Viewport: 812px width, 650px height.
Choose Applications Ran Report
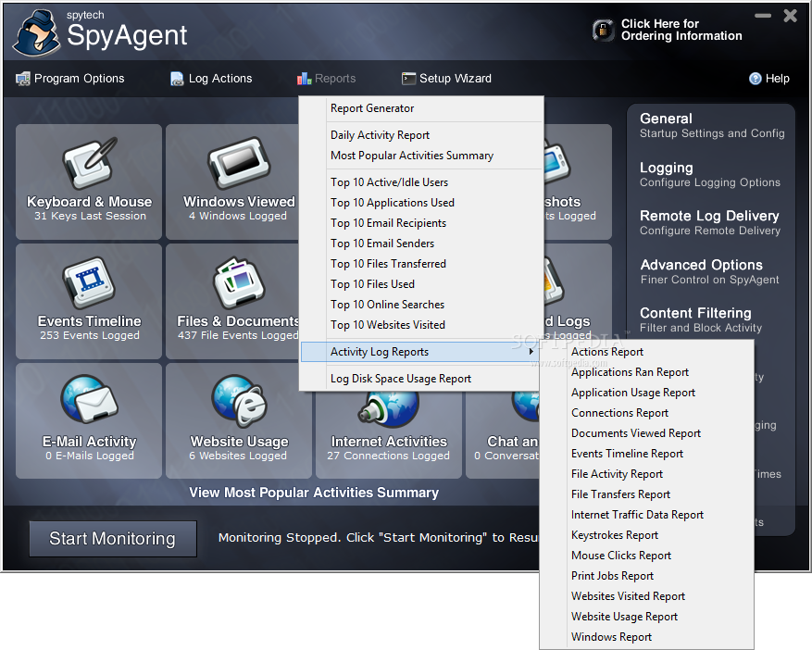click(646, 372)
